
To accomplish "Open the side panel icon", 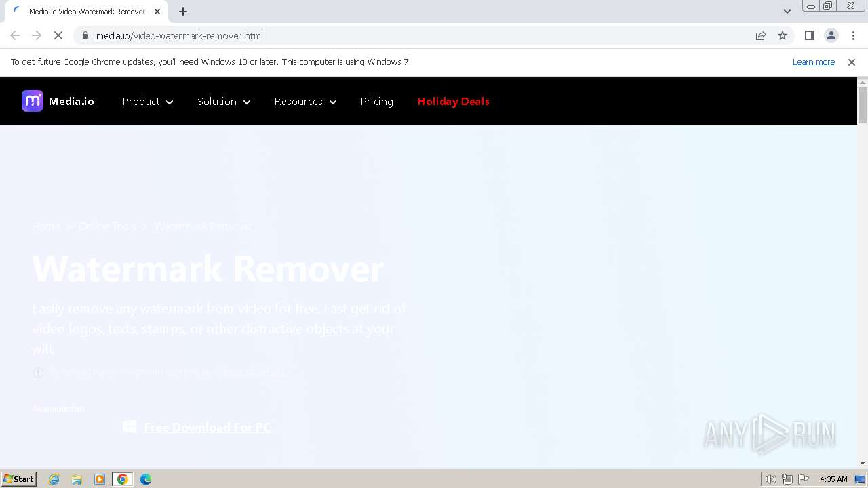I will pyautogui.click(x=809, y=35).
